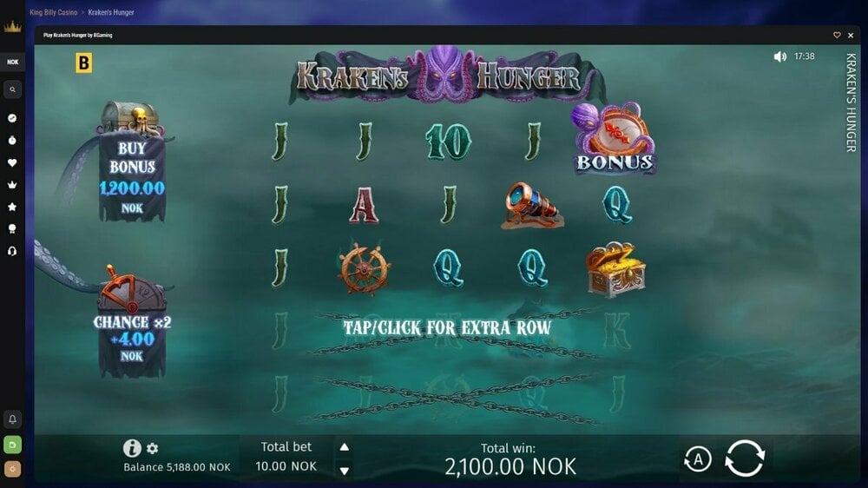This screenshot has width=868, height=488.
Task: Open notifications bell in sidebar
Action: click(12, 419)
